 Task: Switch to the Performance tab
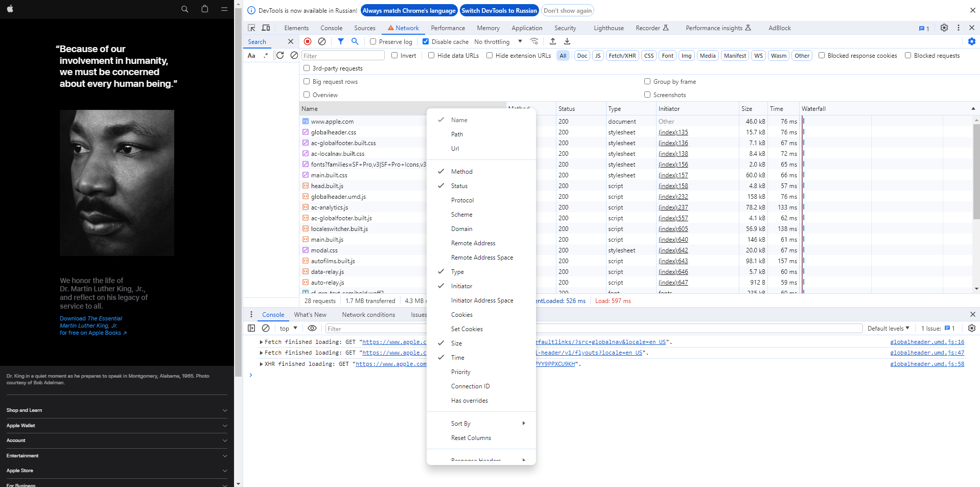point(448,28)
